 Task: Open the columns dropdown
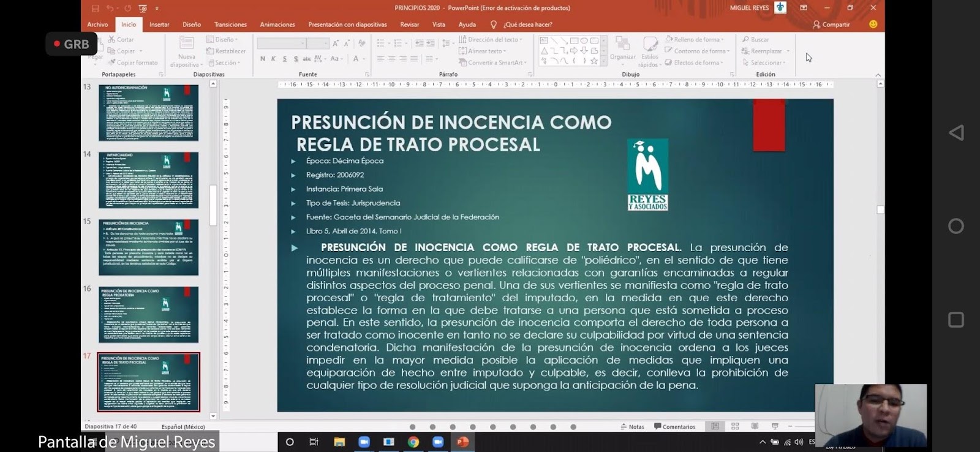tap(432, 59)
